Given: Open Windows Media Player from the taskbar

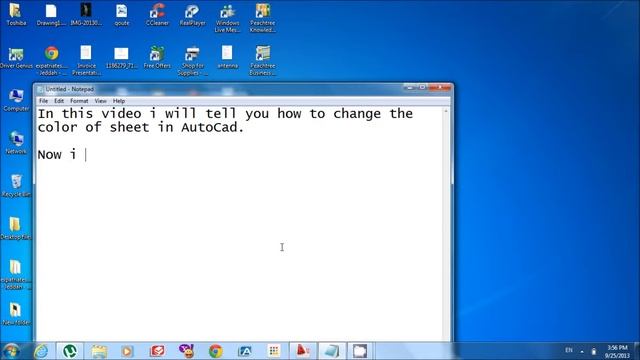Looking at the screenshot, I should [x=127, y=351].
